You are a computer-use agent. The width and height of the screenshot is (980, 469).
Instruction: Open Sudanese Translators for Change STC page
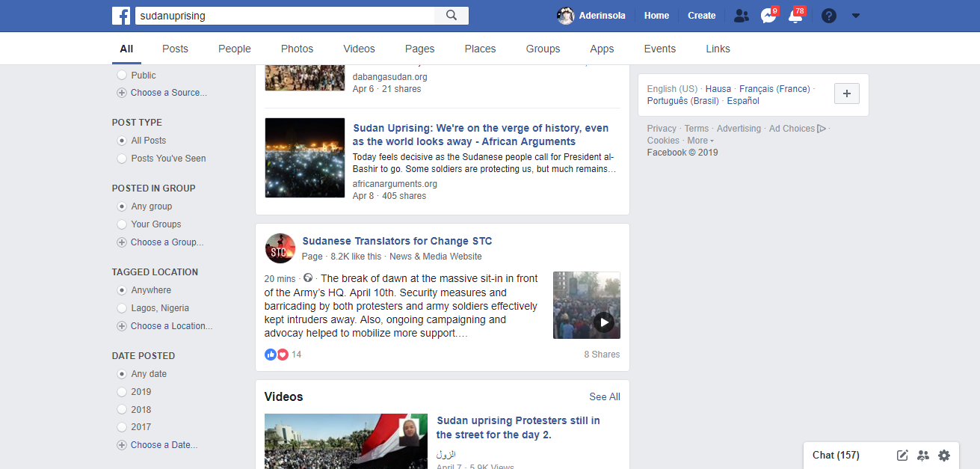point(397,241)
